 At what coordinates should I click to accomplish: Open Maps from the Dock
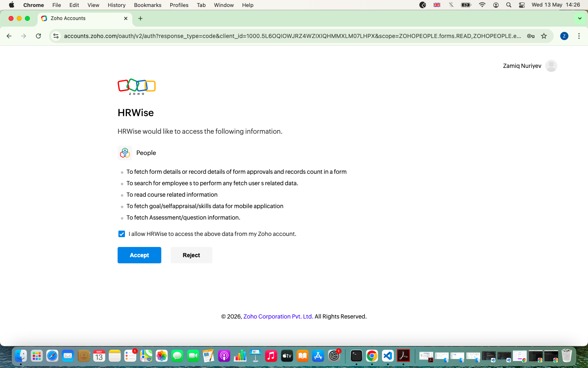click(146, 356)
